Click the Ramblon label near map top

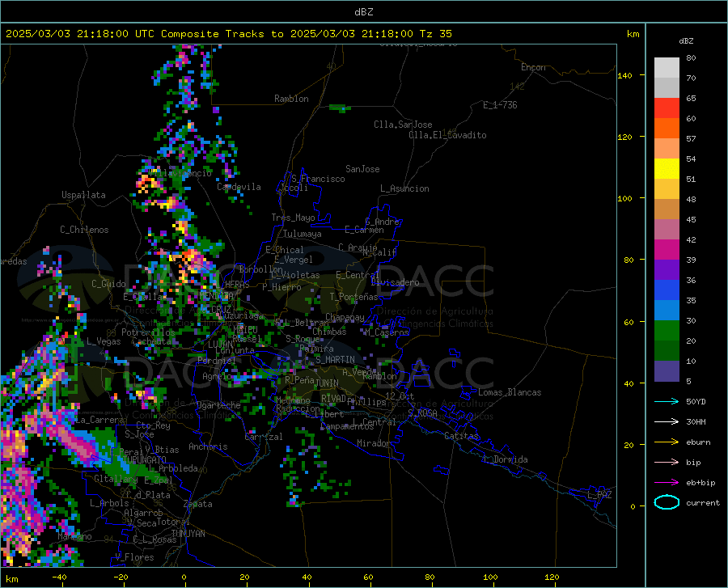(x=291, y=99)
